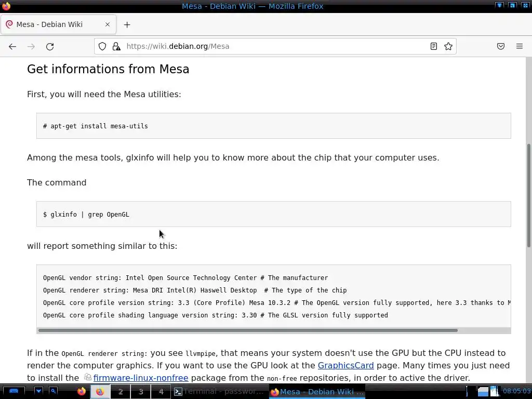
Task: Select Mesa - Debian Wiki taskbar entry
Action: [317, 392]
